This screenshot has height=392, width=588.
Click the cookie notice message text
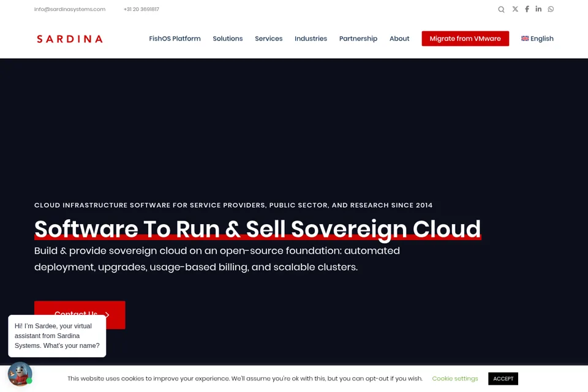pos(245,379)
